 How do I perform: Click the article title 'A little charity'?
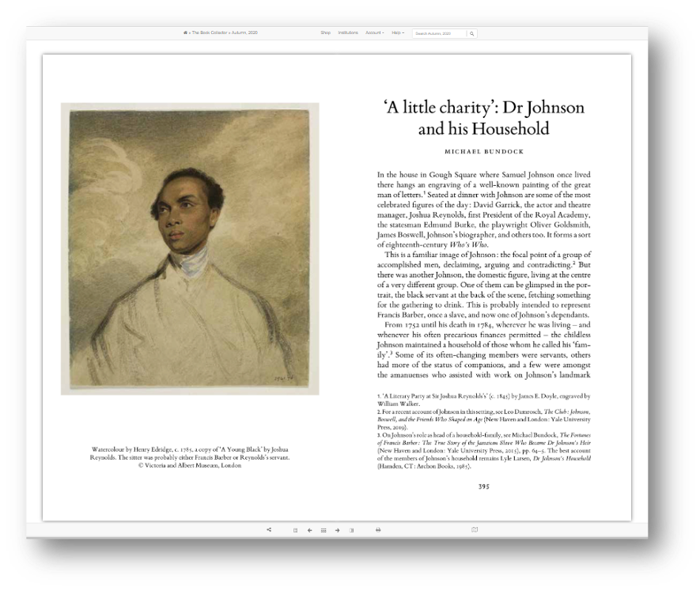tap(483, 117)
